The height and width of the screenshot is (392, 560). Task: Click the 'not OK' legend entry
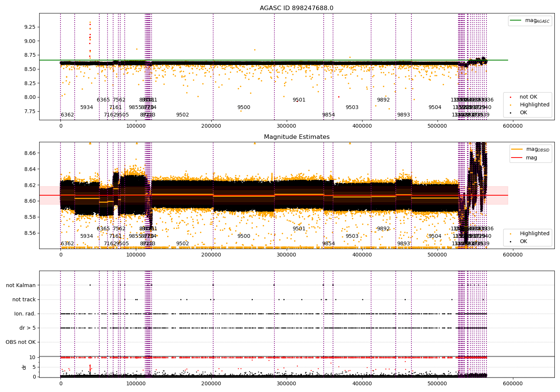click(528, 97)
